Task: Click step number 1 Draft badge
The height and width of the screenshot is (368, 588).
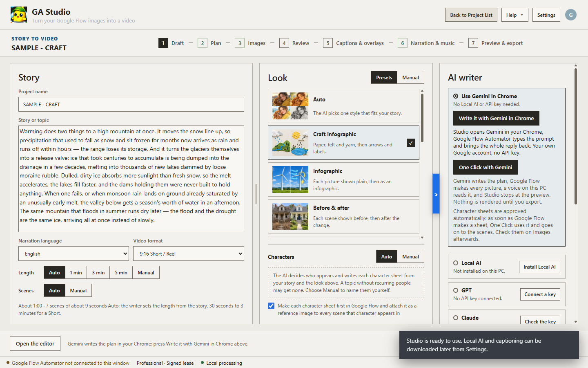Action: (163, 43)
